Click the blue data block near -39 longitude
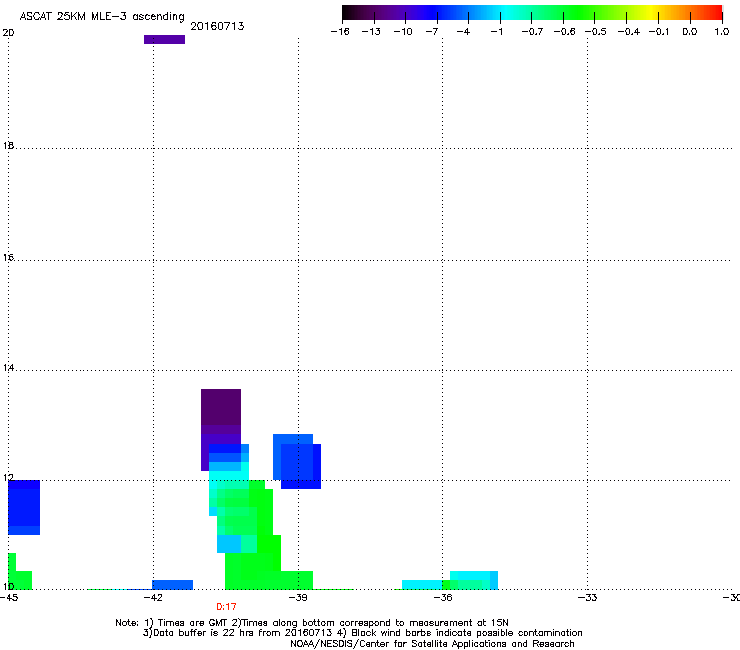 pyautogui.click(x=297, y=461)
